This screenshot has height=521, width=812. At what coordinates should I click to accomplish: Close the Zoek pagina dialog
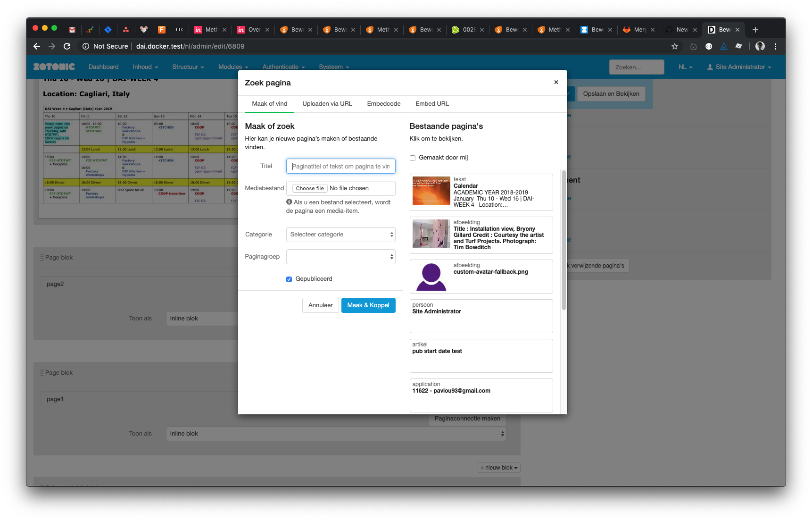pyautogui.click(x=556, y=82)
